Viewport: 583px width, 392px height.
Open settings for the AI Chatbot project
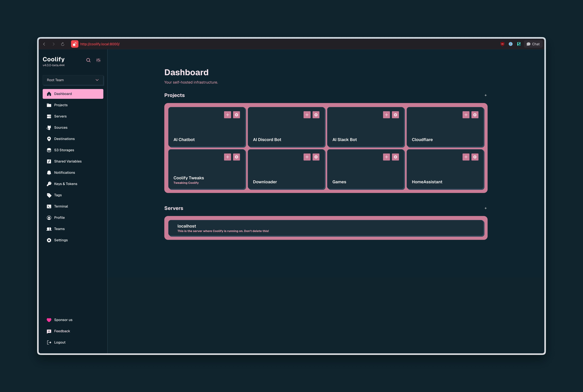[236, 115]
